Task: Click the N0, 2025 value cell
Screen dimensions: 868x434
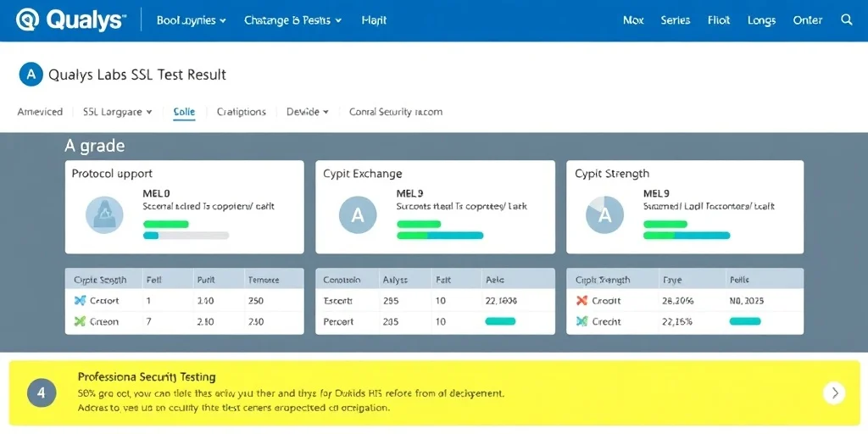Action: [746, 301]
